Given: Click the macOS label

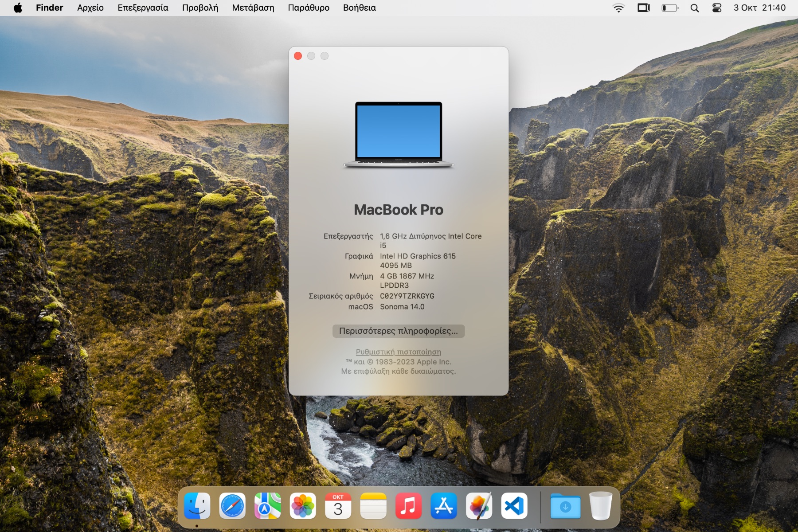Looking at the screenshot, I should [360, 307].
